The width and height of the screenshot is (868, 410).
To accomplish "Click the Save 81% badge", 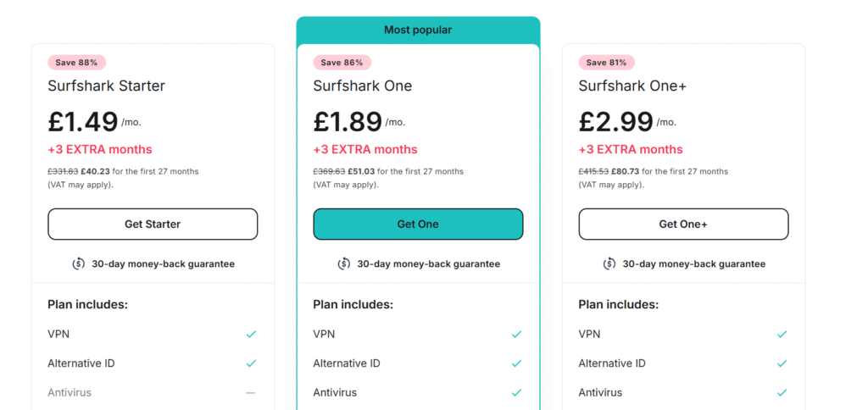I will [x=607, y=62].
